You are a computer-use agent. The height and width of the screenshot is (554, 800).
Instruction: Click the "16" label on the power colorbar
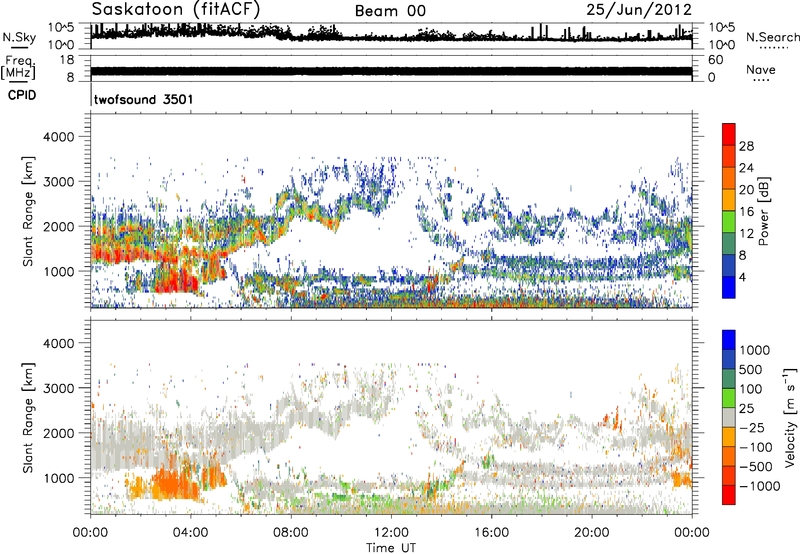point(746,212)
